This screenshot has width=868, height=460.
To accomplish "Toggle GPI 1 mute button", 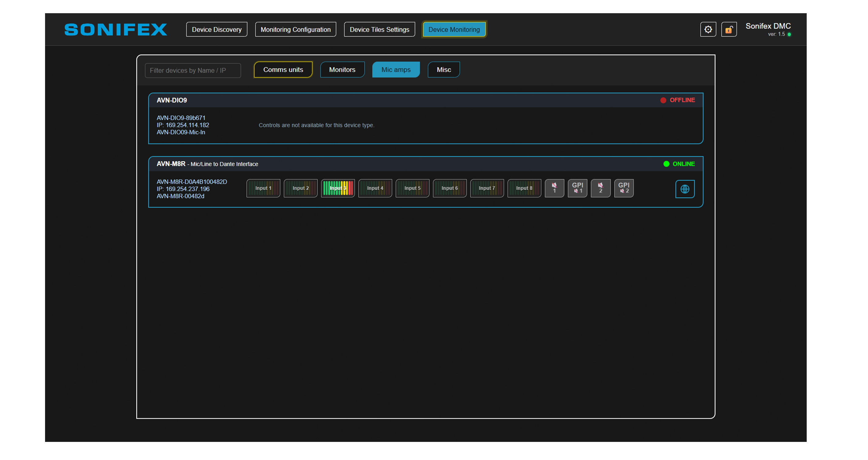I will click(x=578, y=188).
